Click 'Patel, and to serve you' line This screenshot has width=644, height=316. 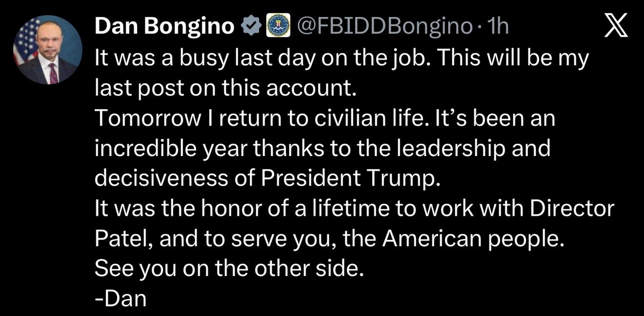[214, 239]
